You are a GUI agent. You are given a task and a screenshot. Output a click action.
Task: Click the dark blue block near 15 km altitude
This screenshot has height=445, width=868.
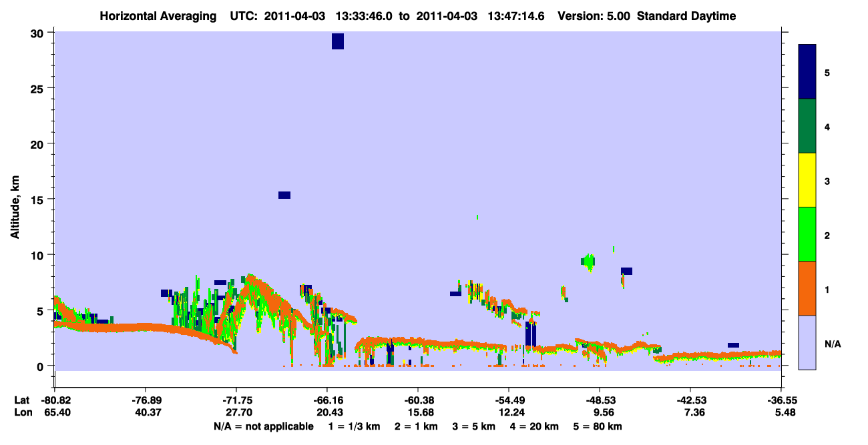pos(284,195)
